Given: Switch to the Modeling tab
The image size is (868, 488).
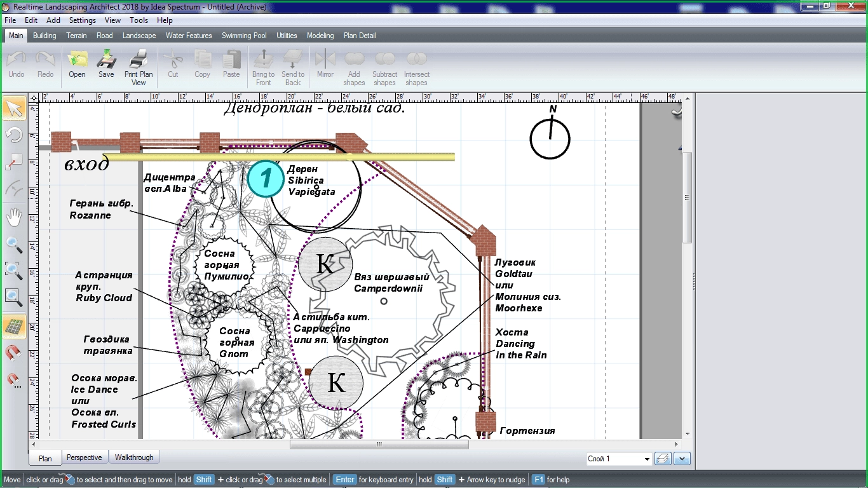Looking at the screenshot, I should pyautogui.click(x=320, y=36).
